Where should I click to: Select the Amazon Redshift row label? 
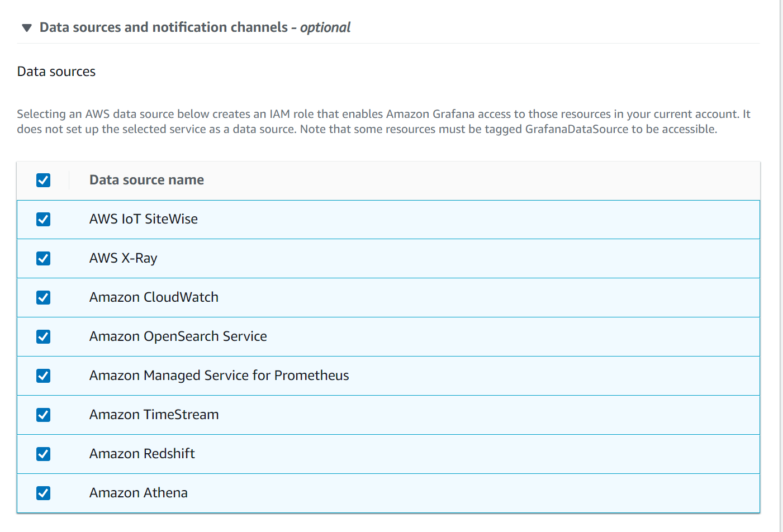click(x=142, y=454)
